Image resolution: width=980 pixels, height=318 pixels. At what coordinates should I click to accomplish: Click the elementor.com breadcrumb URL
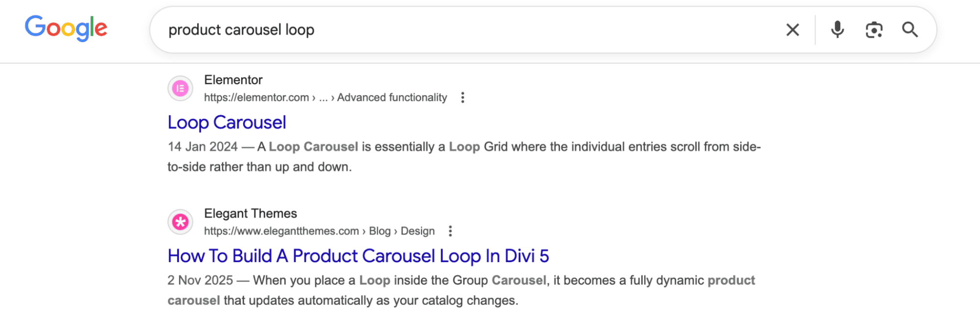pos(326,98)
